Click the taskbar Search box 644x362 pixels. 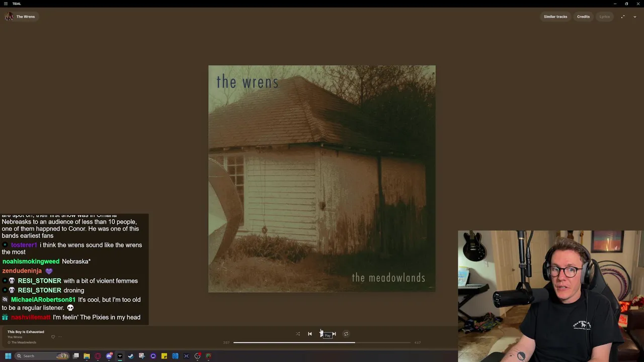(42, 356)
